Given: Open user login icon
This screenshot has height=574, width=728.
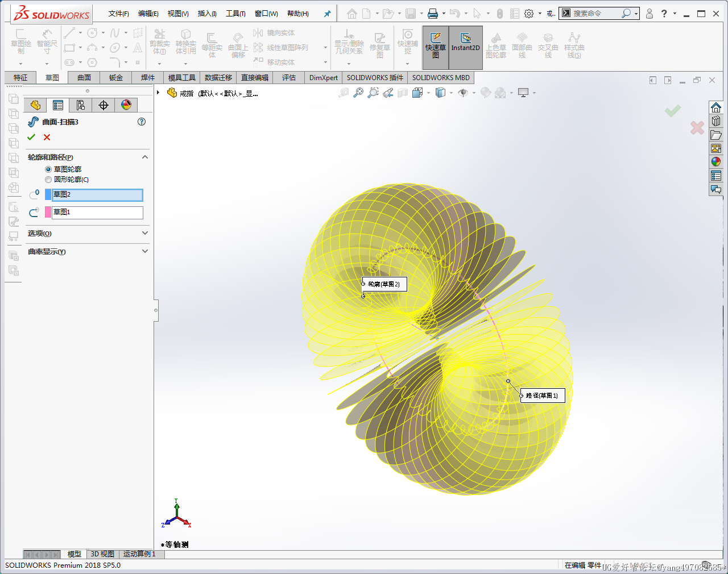Looking at the screenshot, I should tap(650, 14).
